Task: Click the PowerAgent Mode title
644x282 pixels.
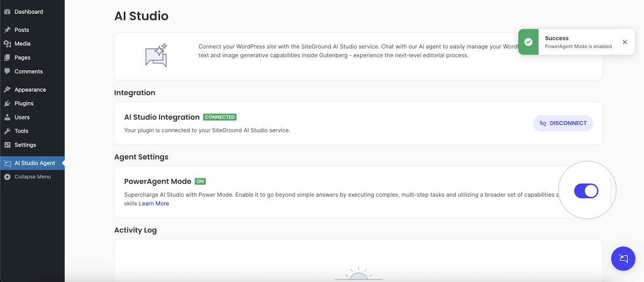Action: point(158,181)
